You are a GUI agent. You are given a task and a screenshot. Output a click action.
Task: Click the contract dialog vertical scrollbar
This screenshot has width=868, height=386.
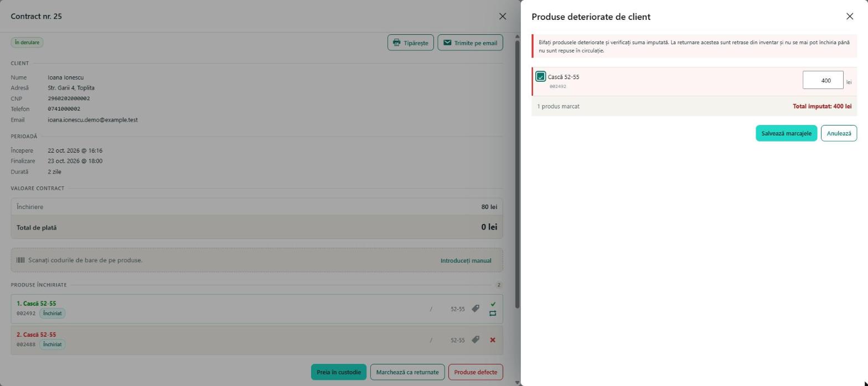click(518, 174)
